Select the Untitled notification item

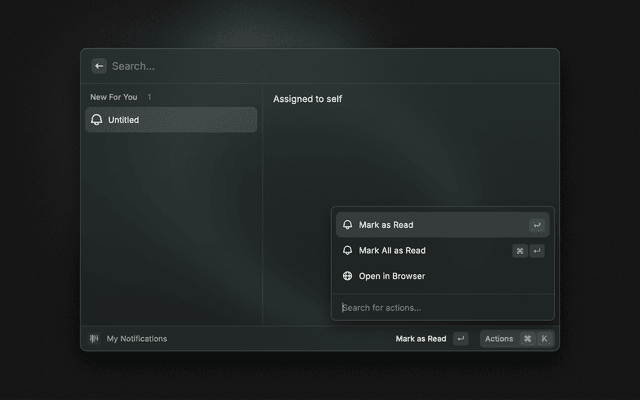170,120
